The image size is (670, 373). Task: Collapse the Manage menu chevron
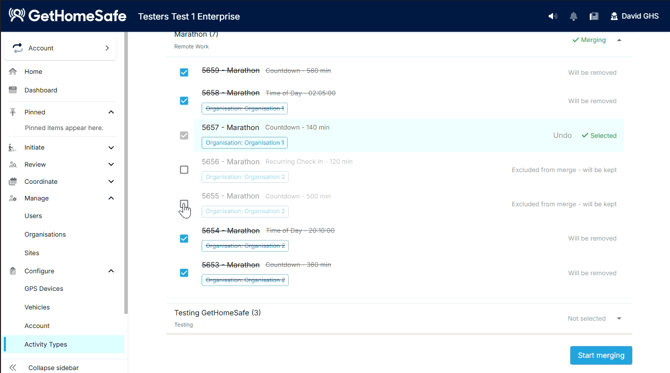click(x=111, y=198)
